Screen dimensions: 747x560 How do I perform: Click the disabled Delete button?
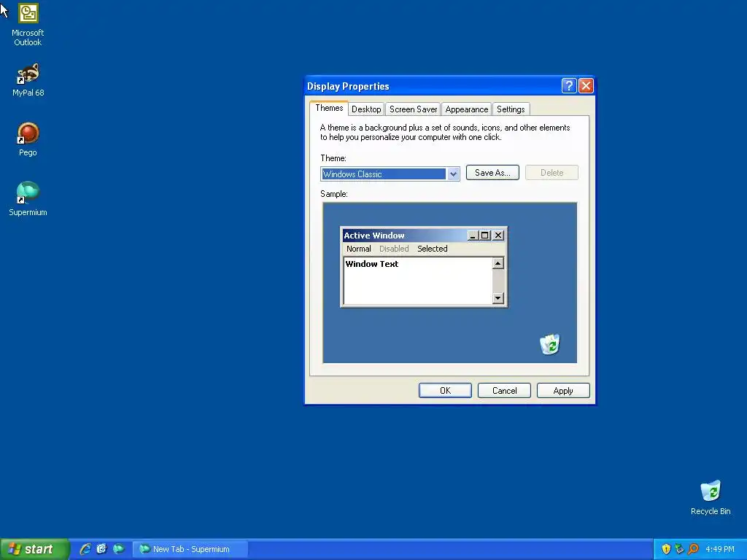(x=551, y=172)
